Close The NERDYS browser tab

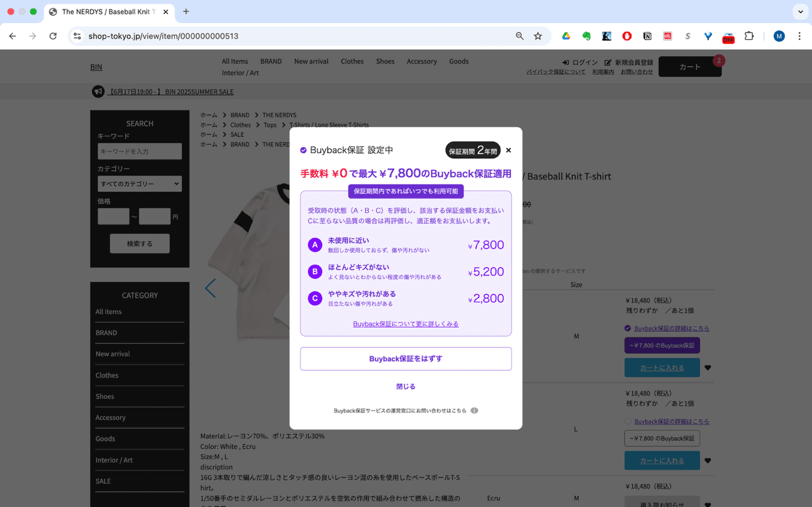[166, 12]
